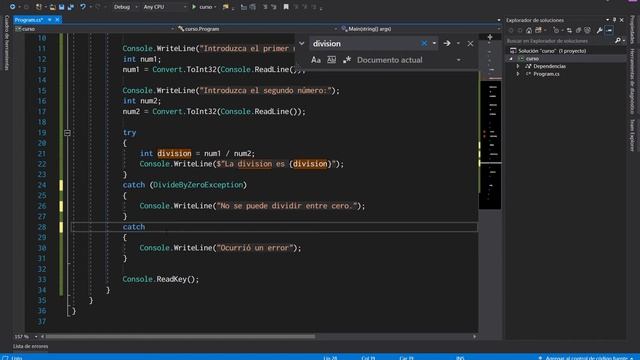This screenshot has height=360, width=640.
Task: Open the curso startup project dropdown arrow
Action: [216, 7]
